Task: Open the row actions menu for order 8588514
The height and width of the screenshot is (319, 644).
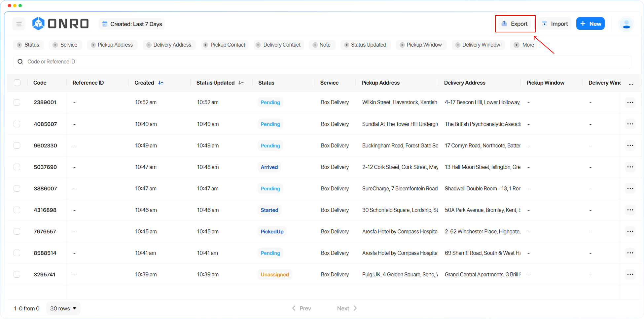Action: click(630, 253)
